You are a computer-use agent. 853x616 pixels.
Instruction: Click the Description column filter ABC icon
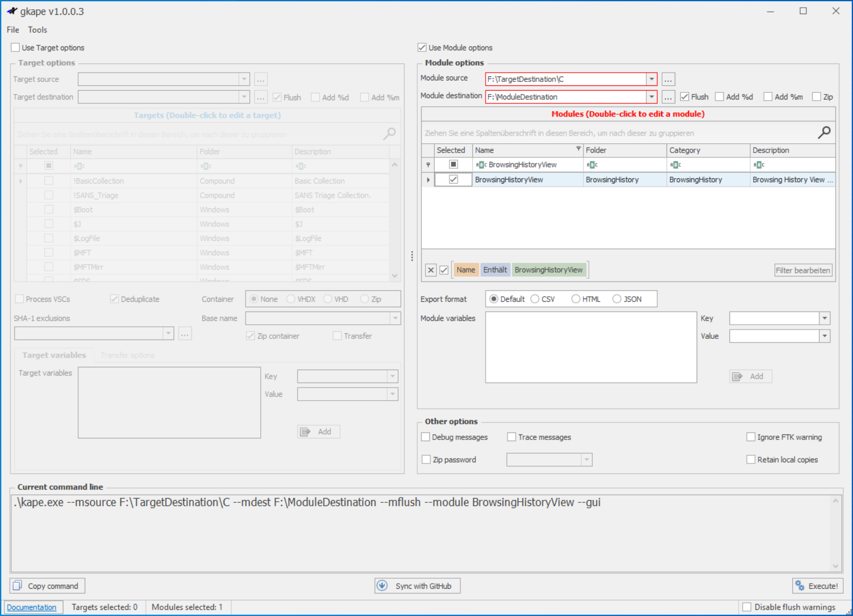758,165
